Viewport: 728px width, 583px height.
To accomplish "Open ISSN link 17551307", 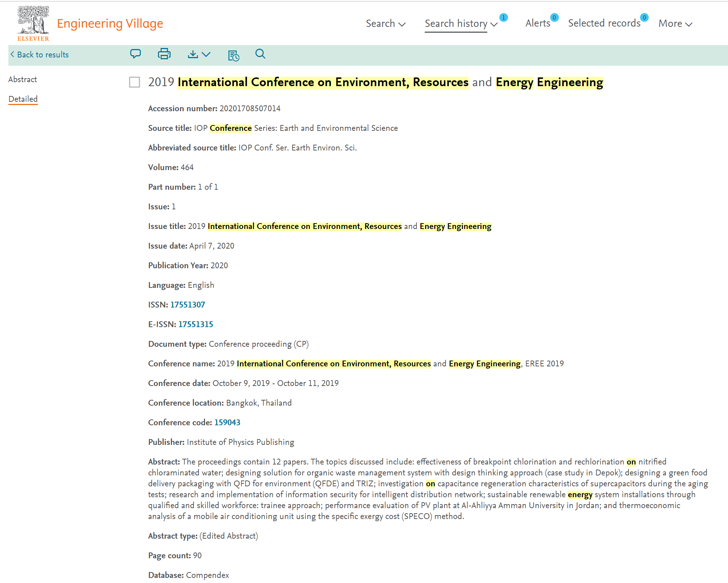I will tap(188, 305).
